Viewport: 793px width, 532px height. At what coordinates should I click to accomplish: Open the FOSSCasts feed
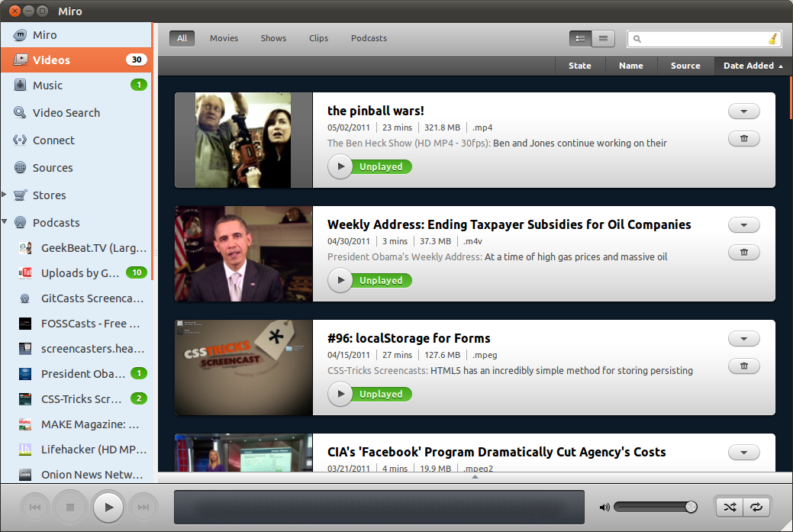click(x=76, y=324)
